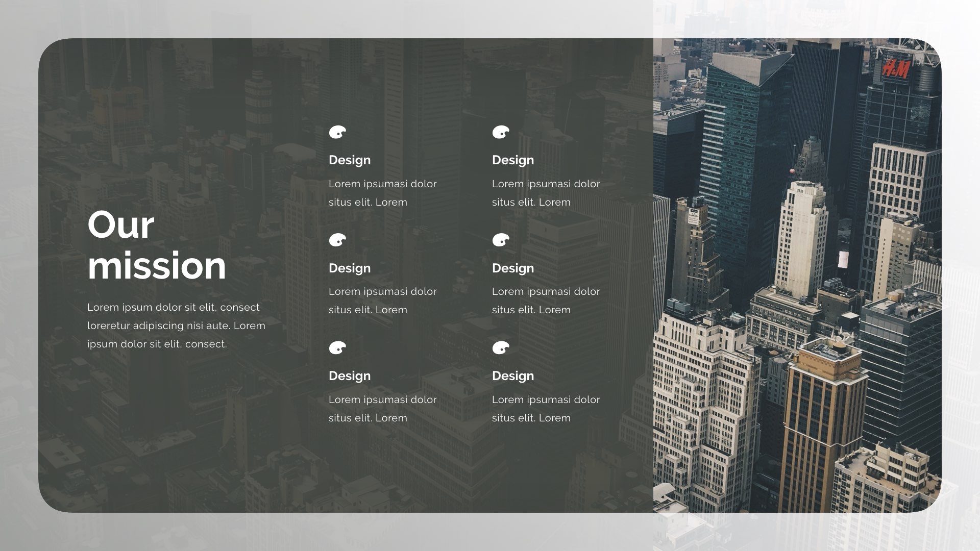Image resolution: width=980 pixels, height=551 pixels.
Task: Click the palette icon above the first Design heading
Action: click(337, 132)
